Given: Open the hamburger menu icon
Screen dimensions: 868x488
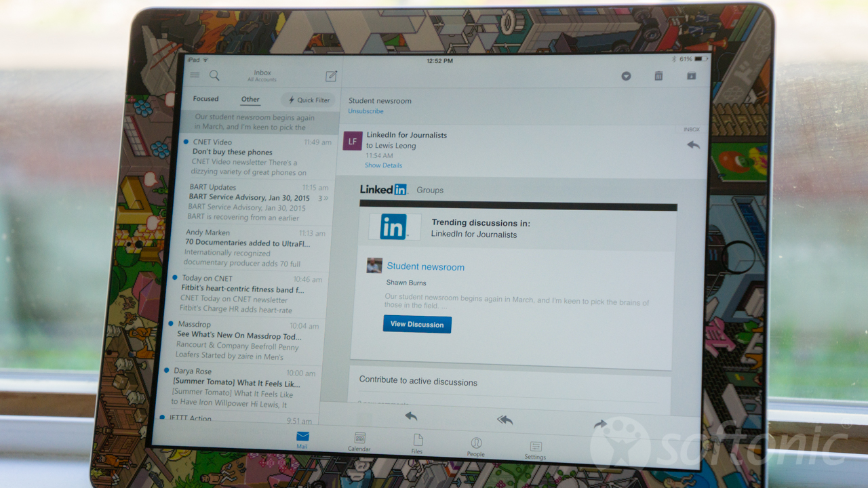Looking at the screenshot, I should [195, 75].
